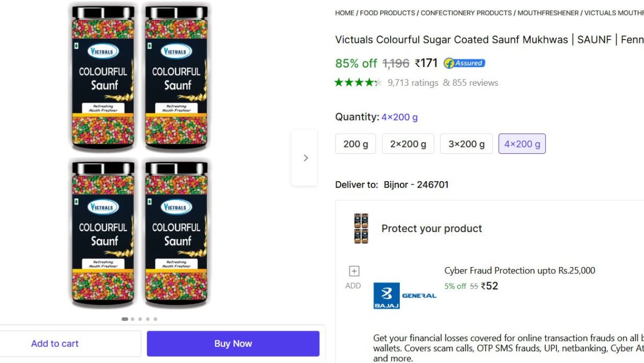The image size is (644, 363).
Task: Go to HOME in breadcrumb
Action: (x=345, y=13)
